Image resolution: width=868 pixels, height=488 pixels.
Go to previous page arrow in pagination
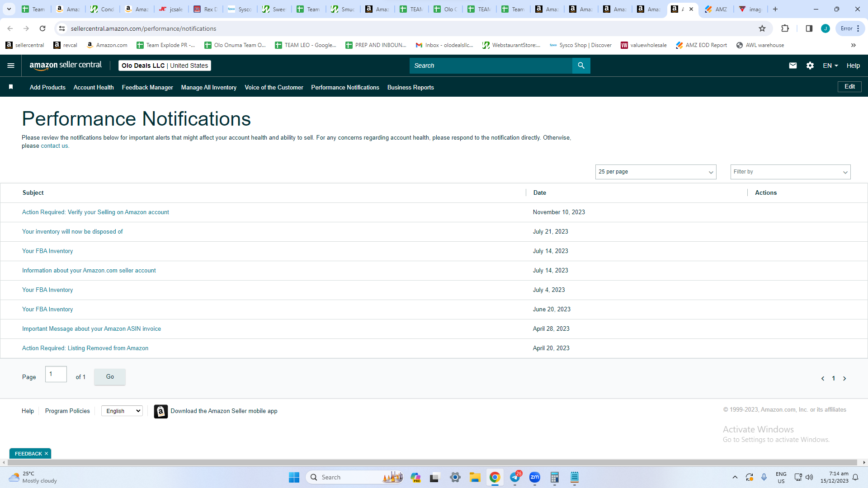click(823, 379)
